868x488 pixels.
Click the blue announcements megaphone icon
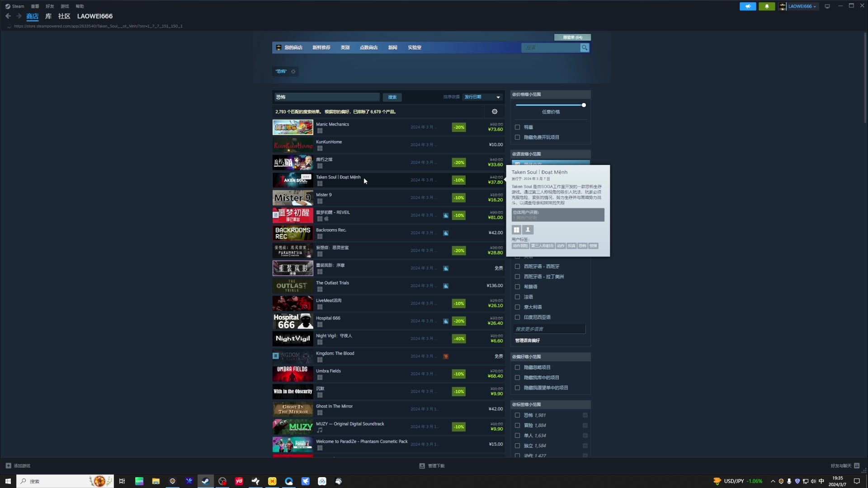point(748,6)
